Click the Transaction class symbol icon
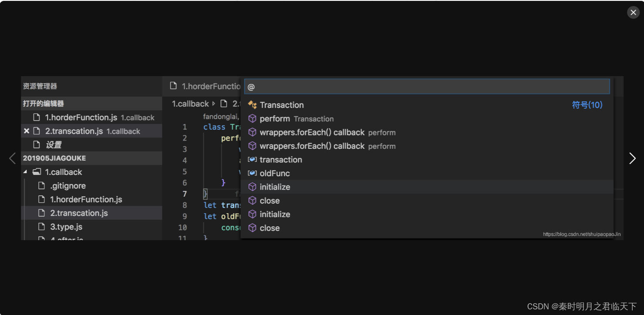The height and width of the screenshot is (315, 644). tap(252, 105)
